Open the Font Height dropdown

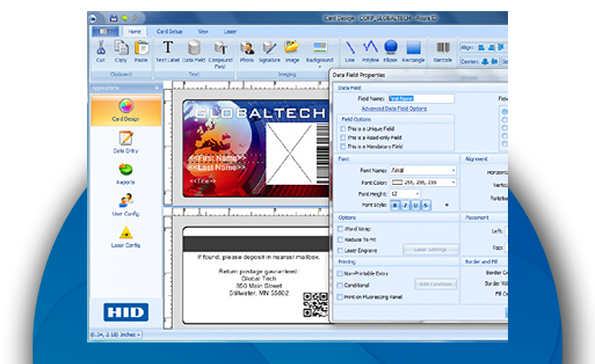click(417, 194)
